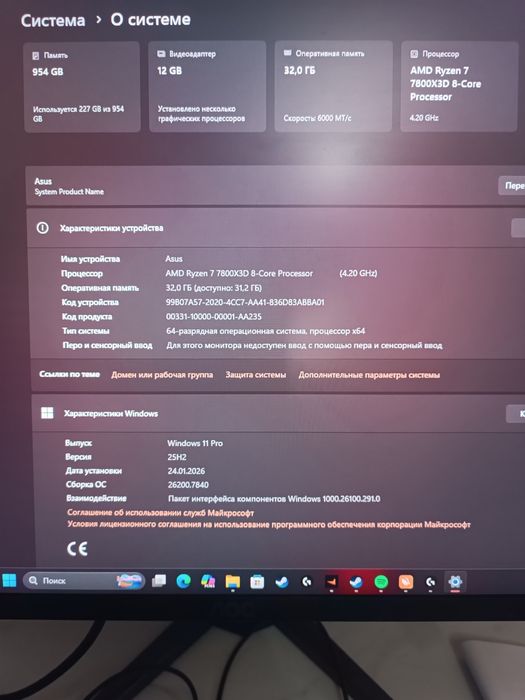Select version value 25H2
The height and width of the screenshot is (700, 525).
click(x=177, y=457)
